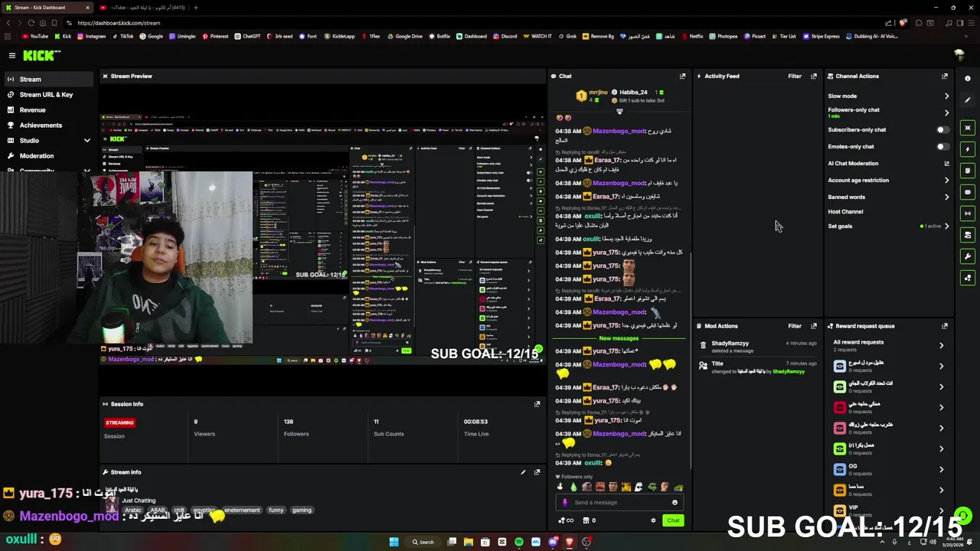Click the gaming tag in Stream info
980x551 pixels.
[x=302, y=510]
